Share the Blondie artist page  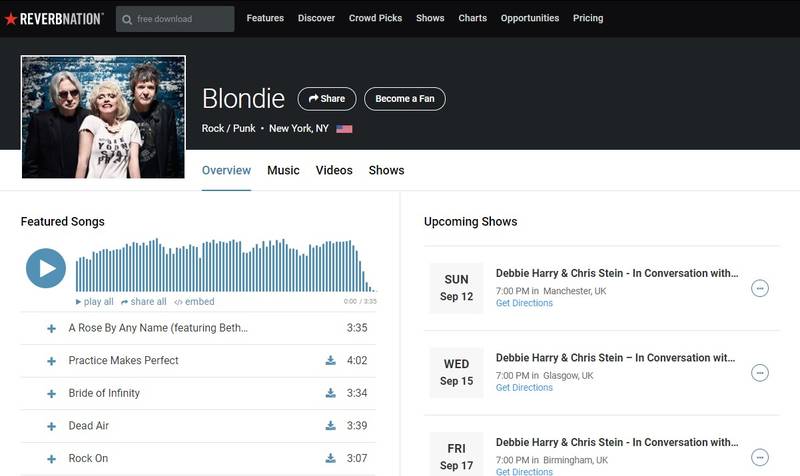[327, 98]
